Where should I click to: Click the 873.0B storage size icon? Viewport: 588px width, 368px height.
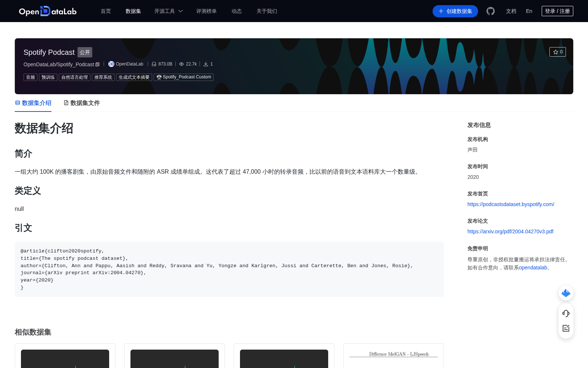(x=154, y=64)
